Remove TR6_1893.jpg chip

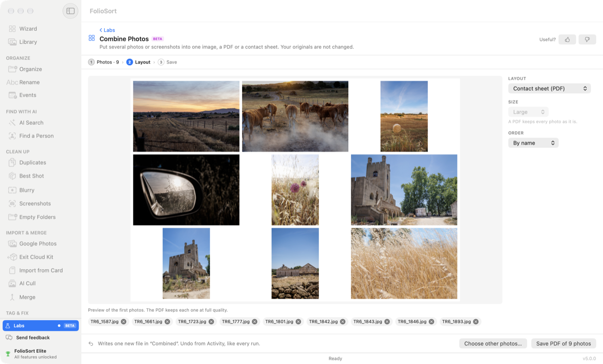click(x=476, y=322)
